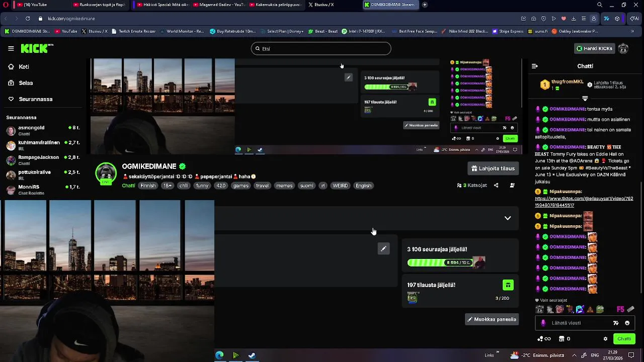Click the Chatti category link

128,186
